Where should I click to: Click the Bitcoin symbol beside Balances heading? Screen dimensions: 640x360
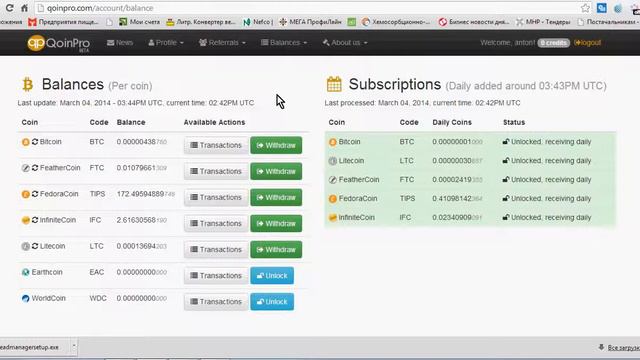(28, 84)
